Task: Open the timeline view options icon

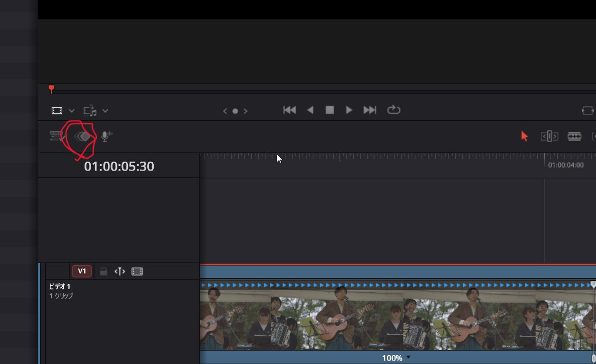Action: coord(56,136)
